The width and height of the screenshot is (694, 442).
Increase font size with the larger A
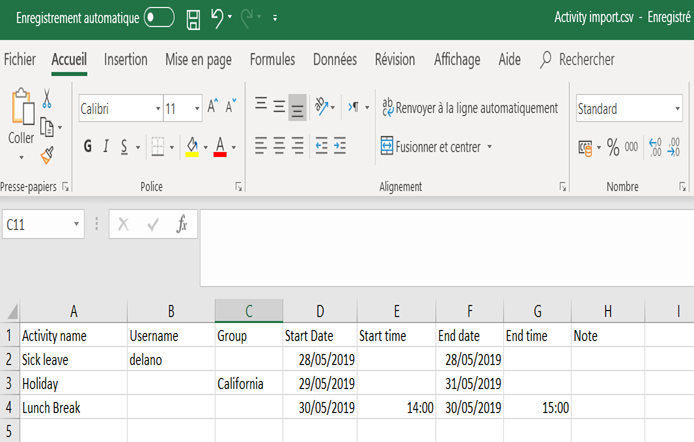pos(212,106)
